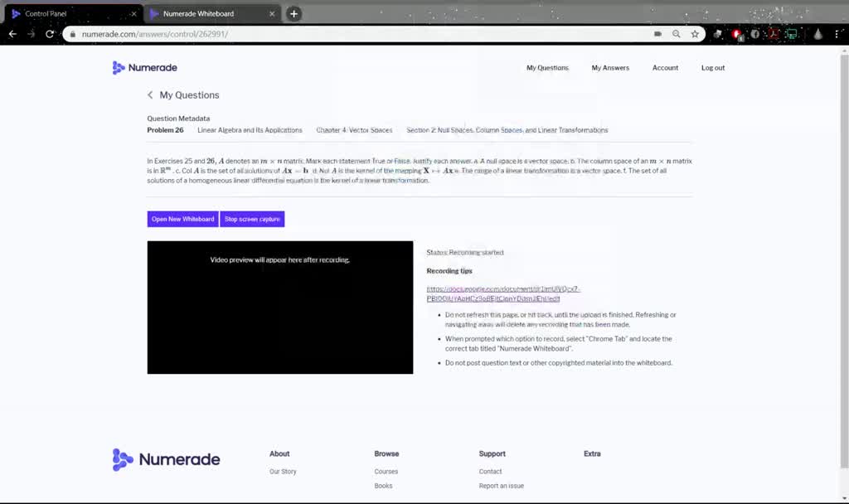Click the Log out link
This screenshot has height=504, width=849.
712,68
